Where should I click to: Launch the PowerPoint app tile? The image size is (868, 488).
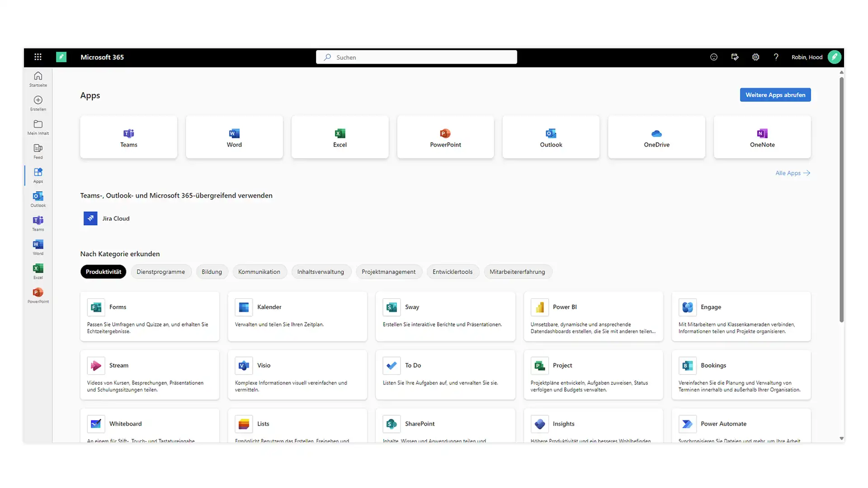pos(445,137)
